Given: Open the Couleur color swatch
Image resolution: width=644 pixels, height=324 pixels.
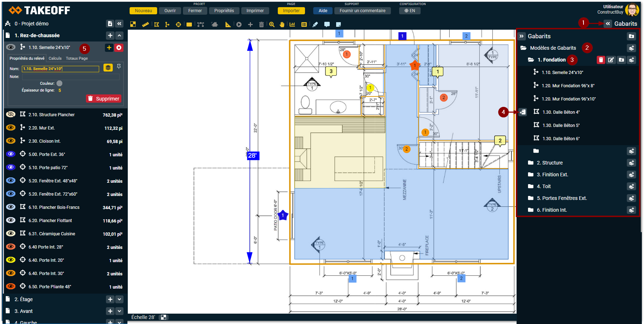Looking at the screenshot, I should 59,83.
